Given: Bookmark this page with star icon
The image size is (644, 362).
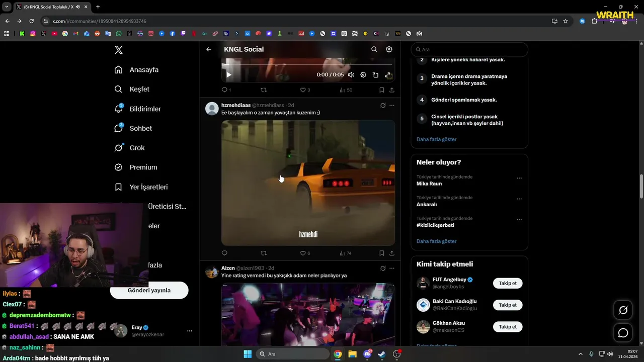Looking at the screenshot, I should click(566, 21).
